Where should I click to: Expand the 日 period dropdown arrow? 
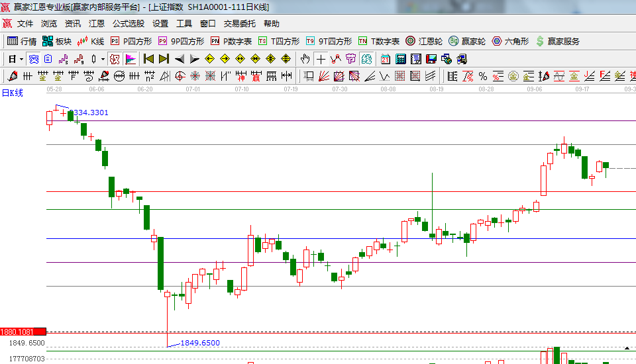(x=21, y=59)
